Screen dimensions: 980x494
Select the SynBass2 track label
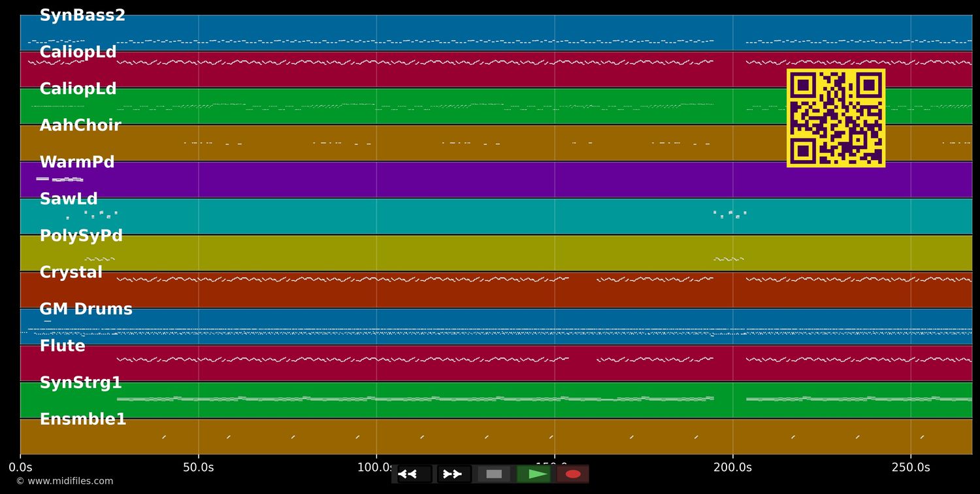[82, 16]
